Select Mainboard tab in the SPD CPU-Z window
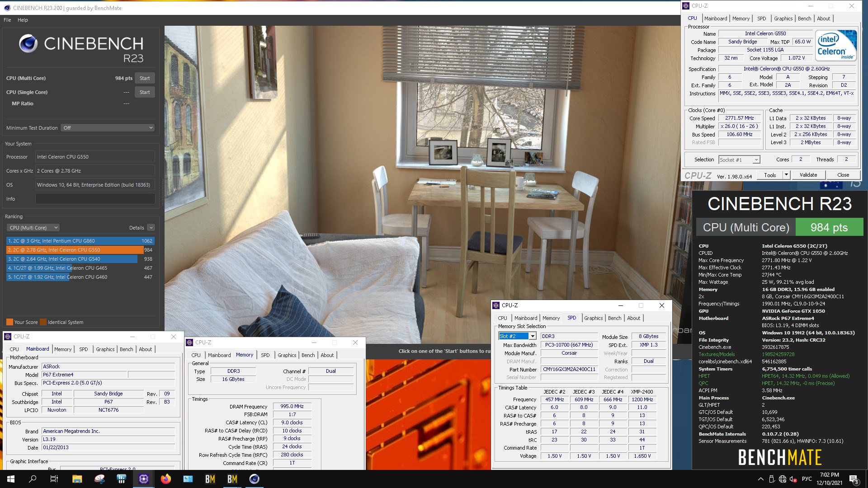Image resolution: width=868 pixels, height=488 pixels. pos(526,318)
